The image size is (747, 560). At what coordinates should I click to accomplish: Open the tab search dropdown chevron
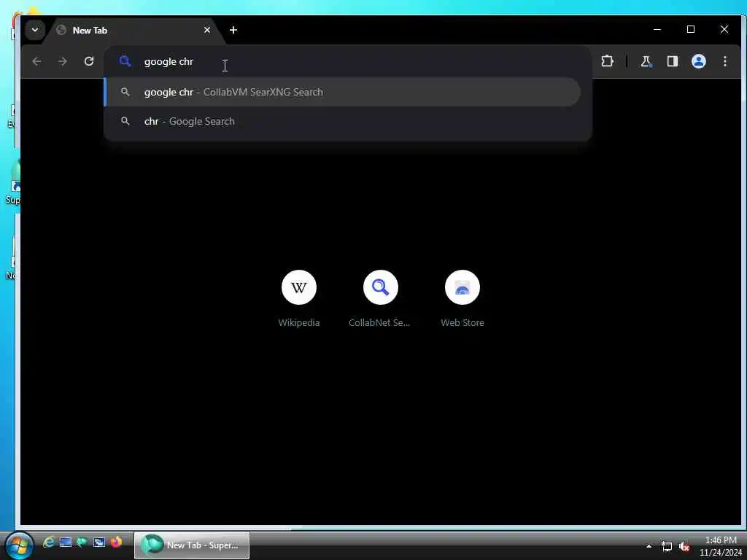tap(35, 30)
